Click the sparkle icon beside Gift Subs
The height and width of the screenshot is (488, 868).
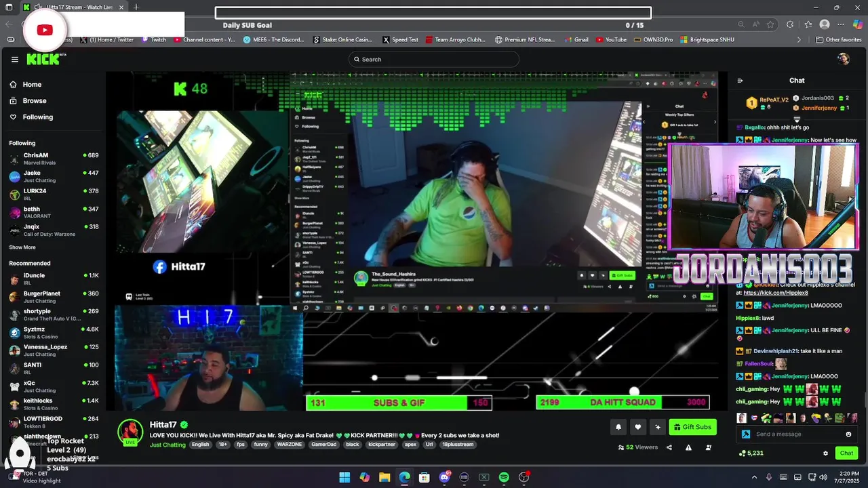point(657,427)
